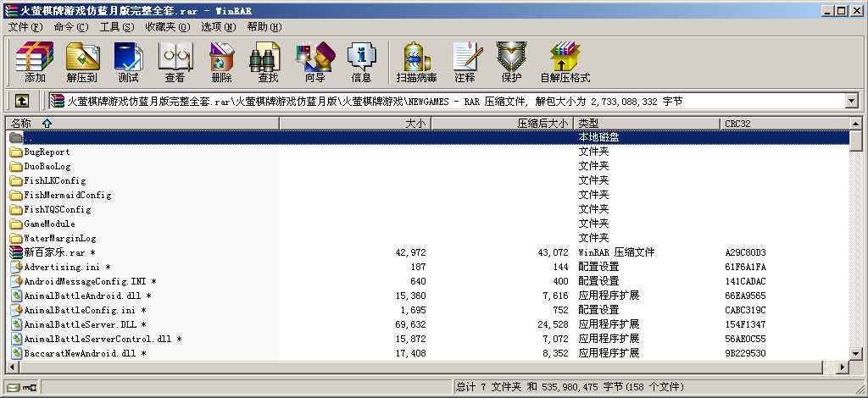The image size is (868, 398).
Task: Click the 扫描病毒 (Virus scan) icon
Action: [x=416, y=57]
